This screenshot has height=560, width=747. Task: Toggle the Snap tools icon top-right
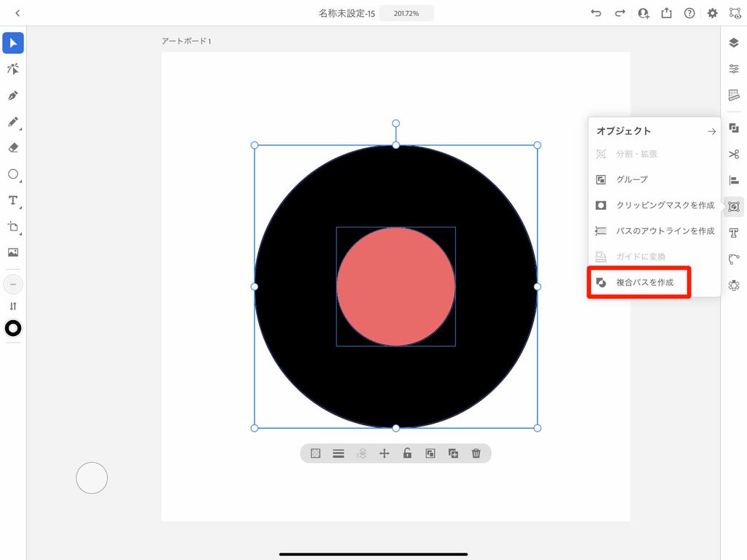tap(735, 13)
